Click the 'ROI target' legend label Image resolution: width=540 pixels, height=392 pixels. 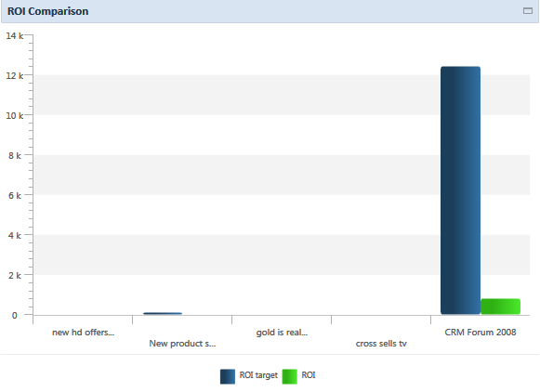click(x=258, y=375)
